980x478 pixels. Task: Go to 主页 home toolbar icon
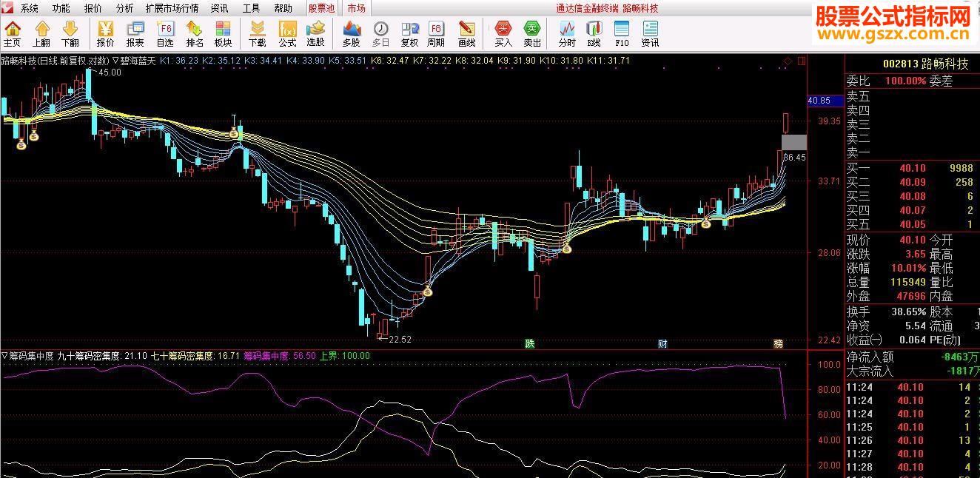point(13,35)
